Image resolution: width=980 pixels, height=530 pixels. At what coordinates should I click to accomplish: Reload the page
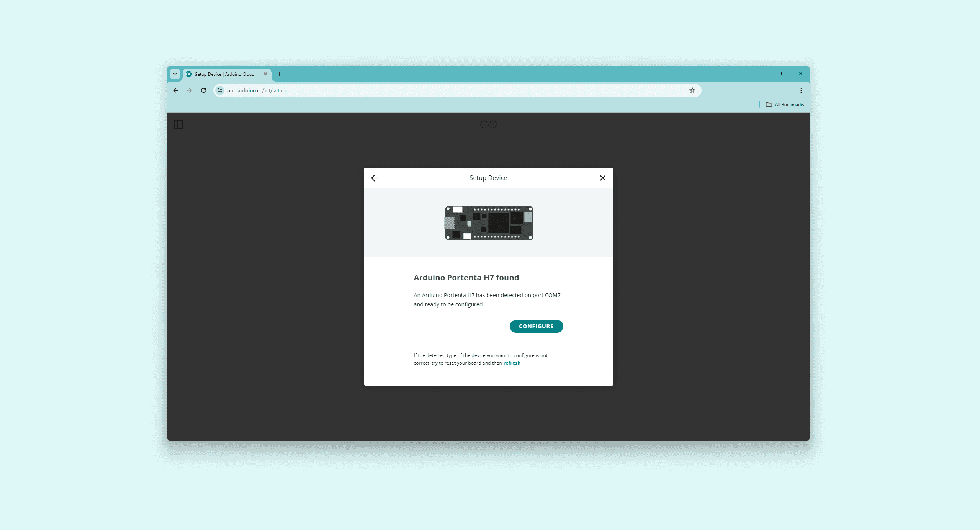[x=203, y=91]
